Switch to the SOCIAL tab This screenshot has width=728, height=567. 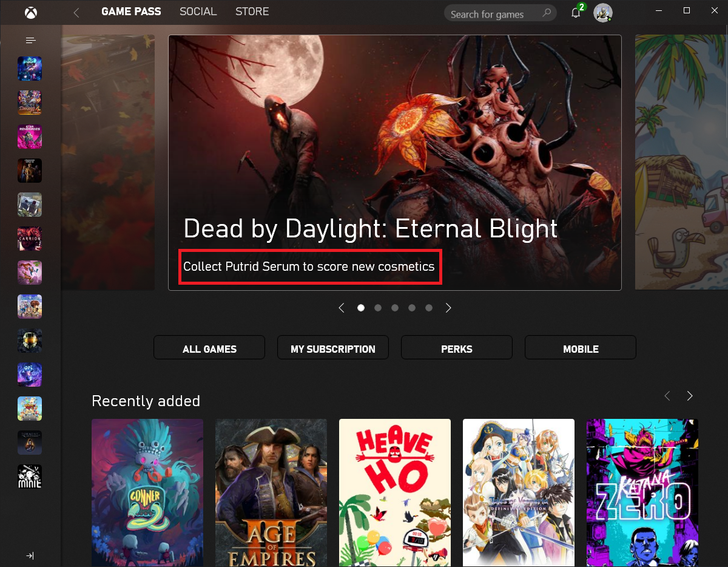tap(198, 12)
